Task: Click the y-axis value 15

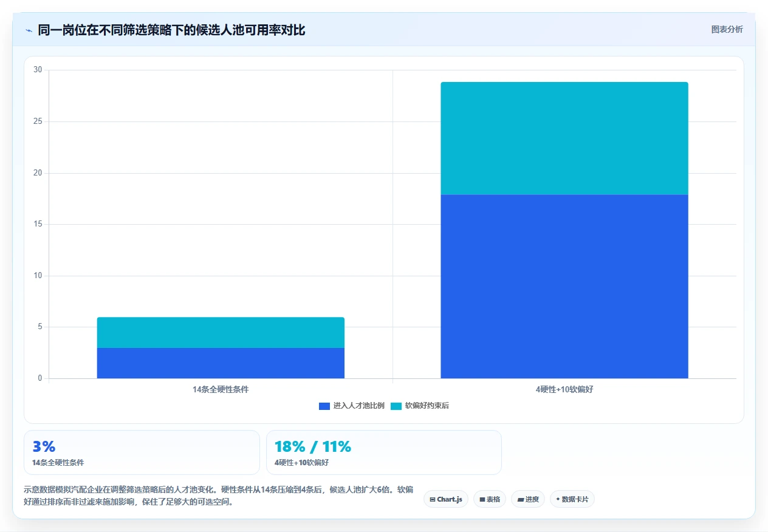Action: click(x=38, y=224)
